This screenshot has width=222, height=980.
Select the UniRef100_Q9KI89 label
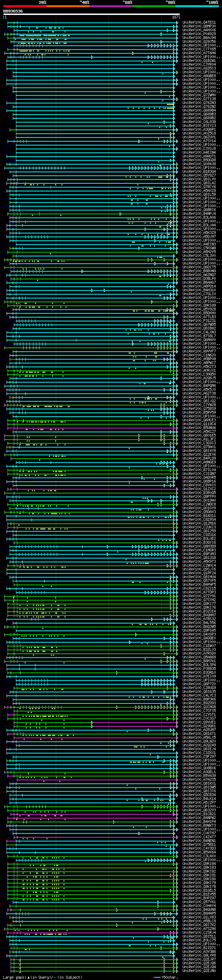coord(199,306)
